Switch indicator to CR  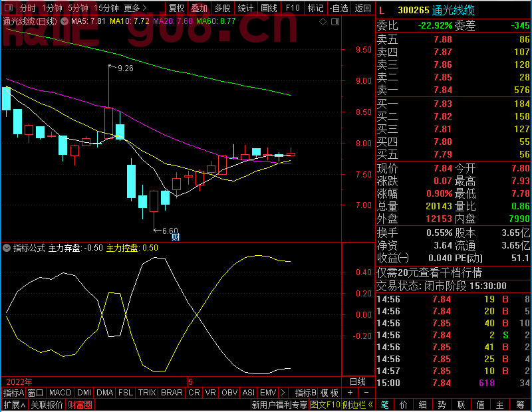tap(194, 393)
